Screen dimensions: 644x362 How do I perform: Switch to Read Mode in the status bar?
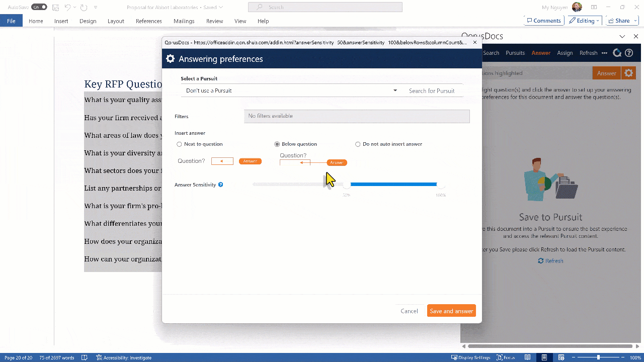point(527,357)
